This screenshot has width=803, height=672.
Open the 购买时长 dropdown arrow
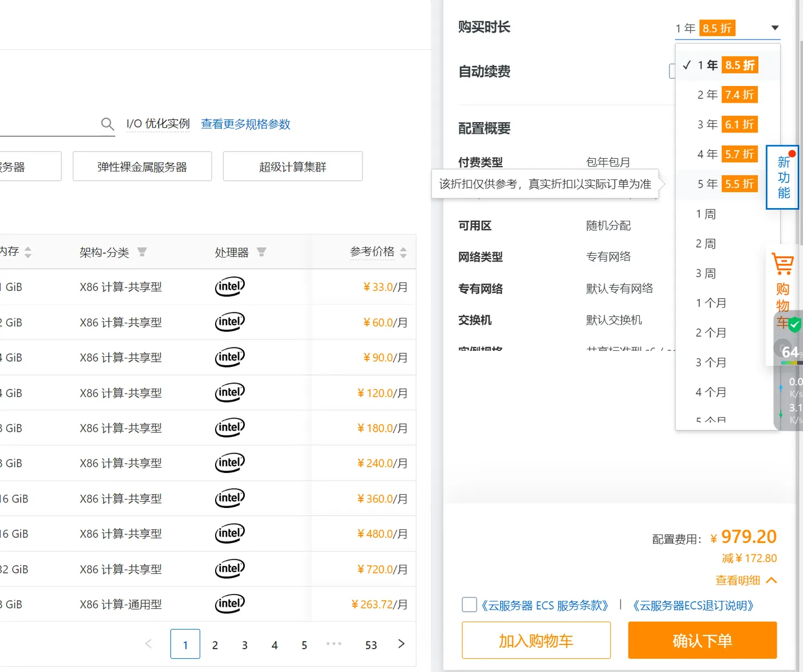(775, 28)
